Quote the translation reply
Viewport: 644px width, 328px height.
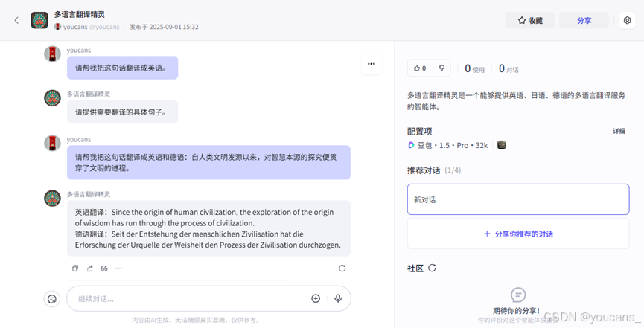point(104,268)
